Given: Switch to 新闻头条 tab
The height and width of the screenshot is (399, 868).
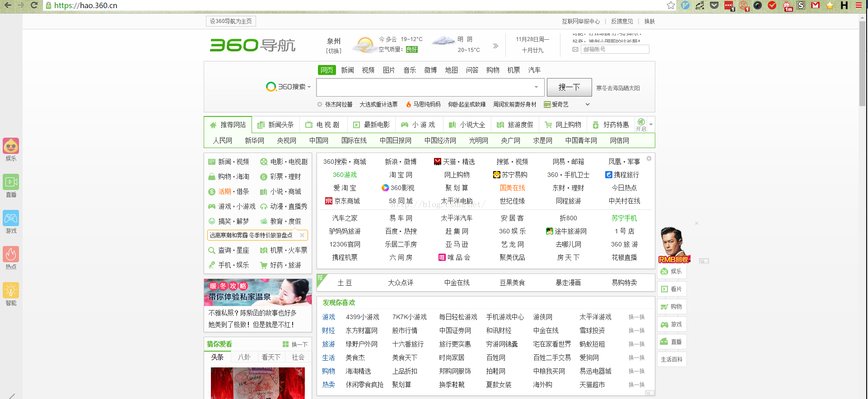Looking at the screenshot, I should tap(275, 125).
